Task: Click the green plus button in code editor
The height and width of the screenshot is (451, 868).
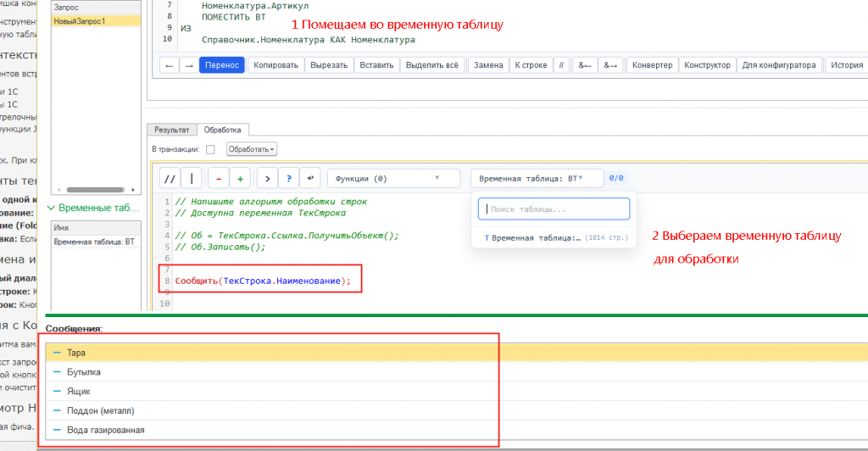Action: point(240,179)
